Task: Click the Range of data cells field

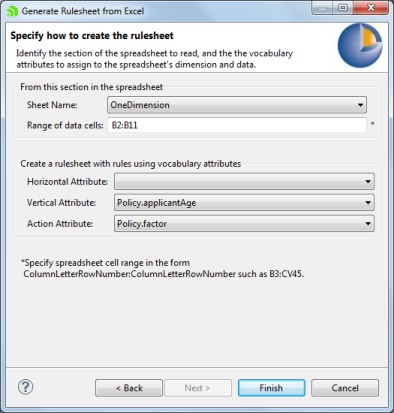Action: (237, 125)
